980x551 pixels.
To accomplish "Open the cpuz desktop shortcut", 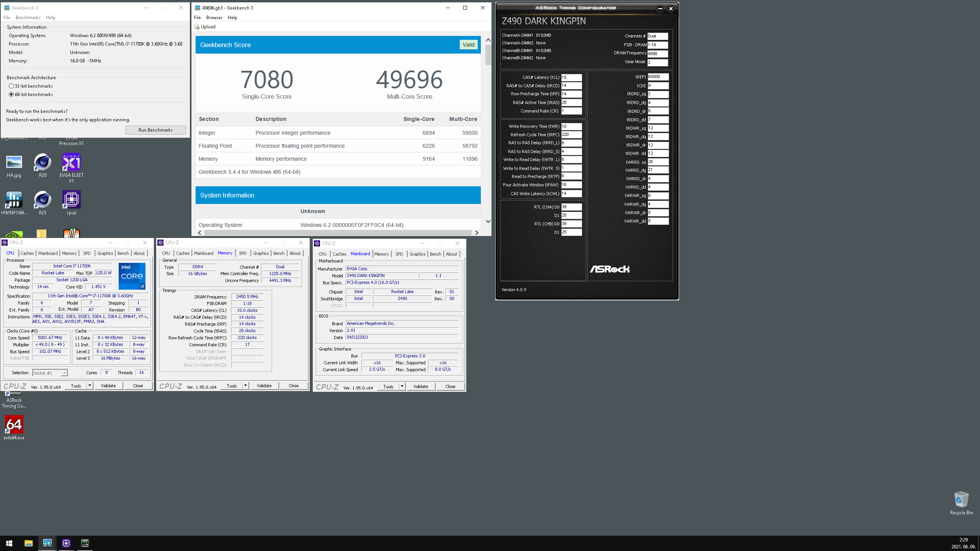I will [x=71, y=203].
